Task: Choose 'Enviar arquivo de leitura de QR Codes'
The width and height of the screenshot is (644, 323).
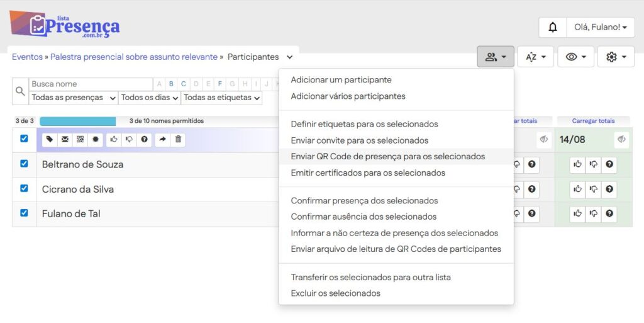Action: tap(396, 249)
